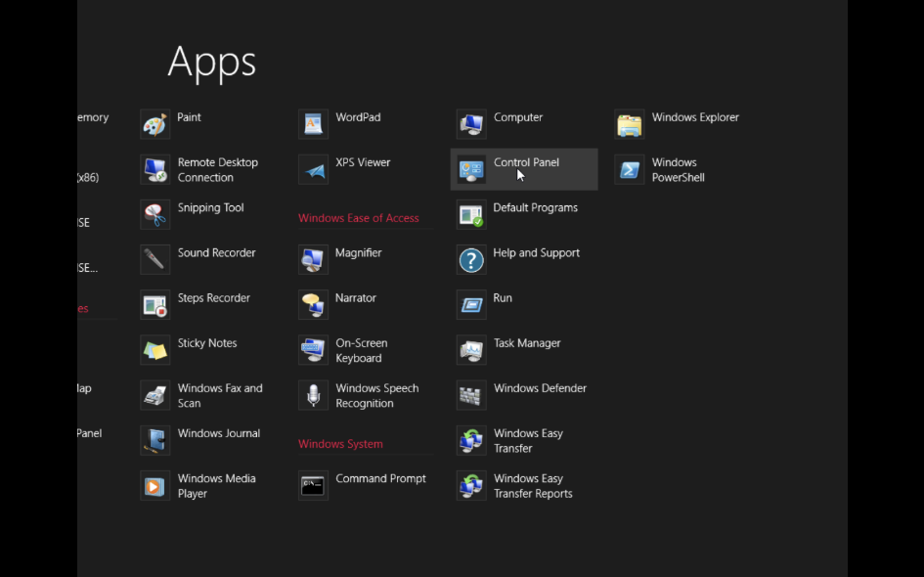Launch the Task Manager icon
924x577 pixels.
[x=471, y=350]
